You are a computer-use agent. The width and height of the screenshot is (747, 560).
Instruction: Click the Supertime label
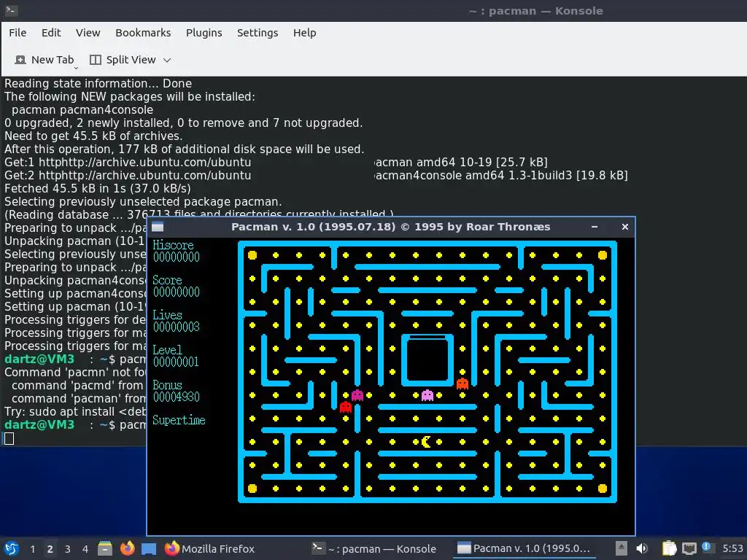(x=179, y=421)
